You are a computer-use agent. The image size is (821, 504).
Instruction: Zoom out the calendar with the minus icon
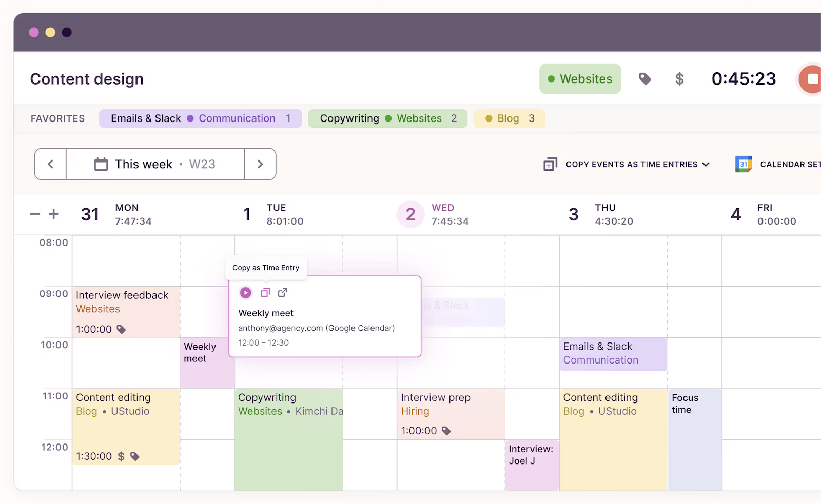35,214
